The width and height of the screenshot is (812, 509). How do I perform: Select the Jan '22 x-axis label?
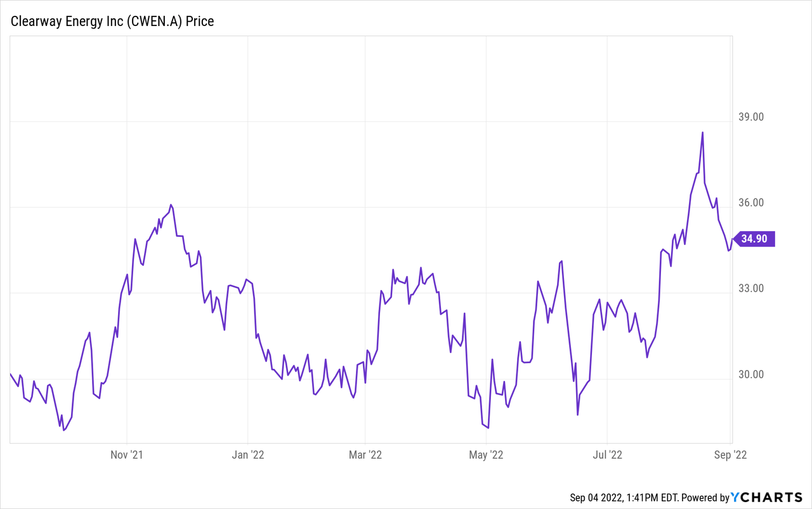247,454
